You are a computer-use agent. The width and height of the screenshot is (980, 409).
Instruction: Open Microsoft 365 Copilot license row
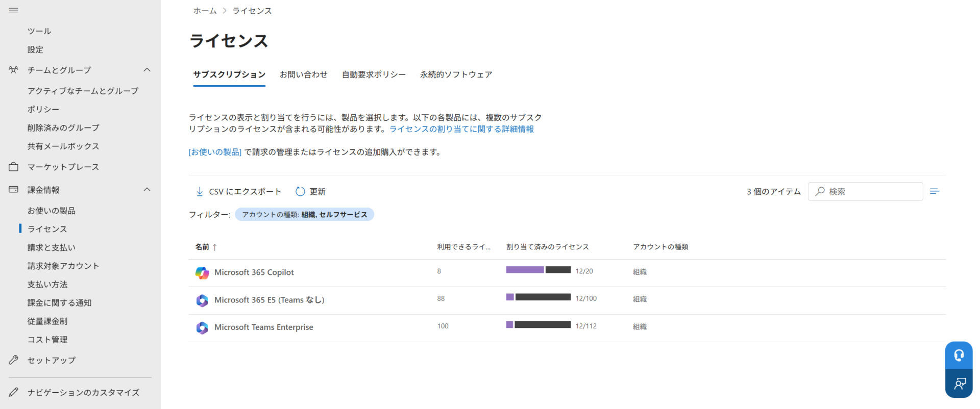tap(567, 273)
